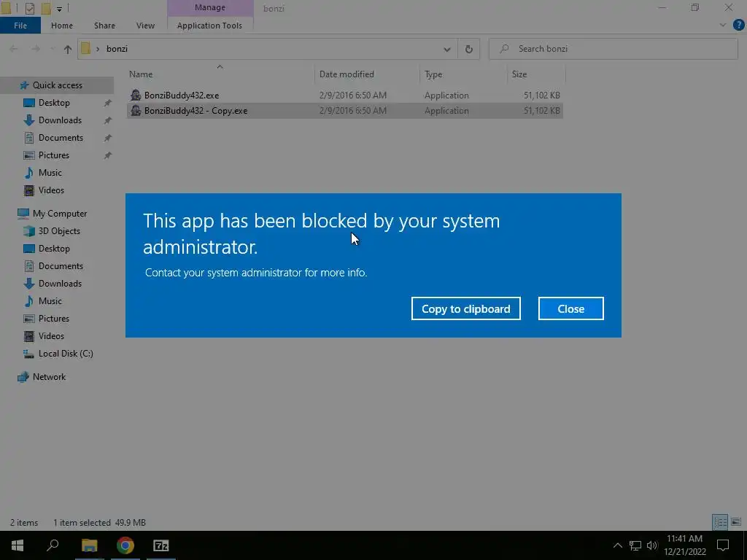The width and height of the screenshot is (747, 560).
Task: Expand the address bar history dropdown
Action: coord(447,49)
